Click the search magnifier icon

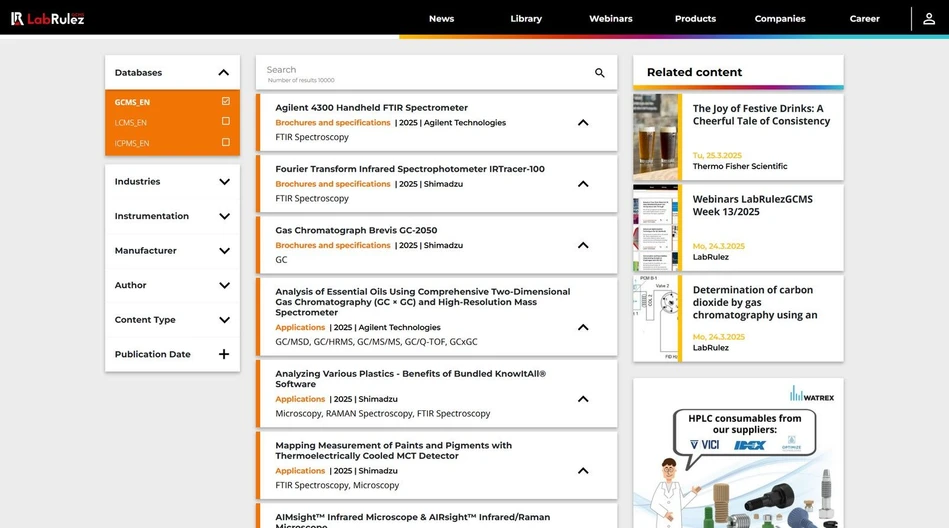point(599,73)
